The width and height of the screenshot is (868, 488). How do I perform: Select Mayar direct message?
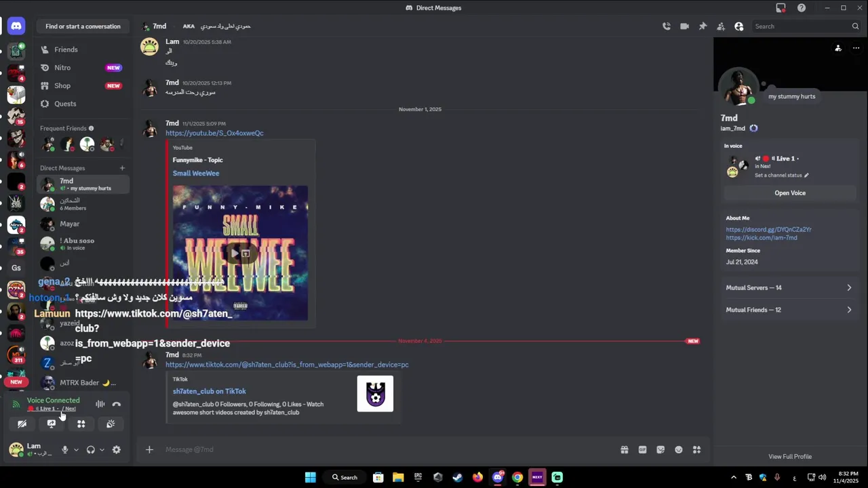(x=83, y=224)
